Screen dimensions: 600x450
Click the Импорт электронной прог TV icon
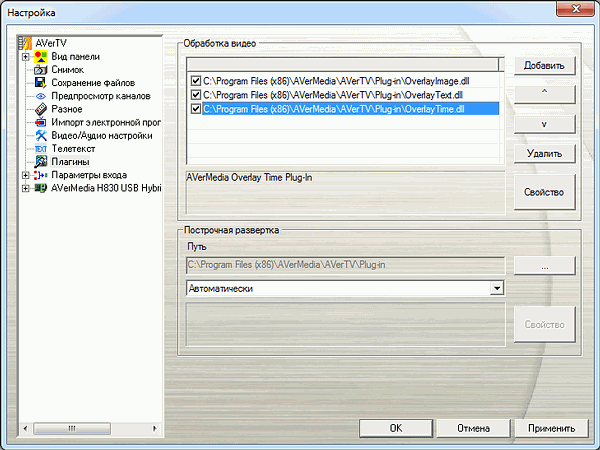click(x=41, y=122)
